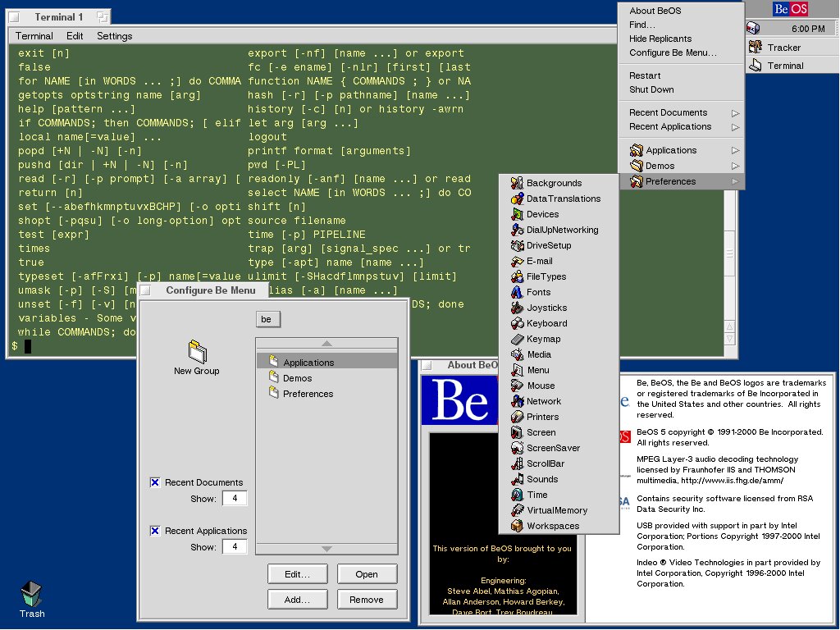Open Keymap preferences icon
Viewport: 840px width, 630px height.
(517, 339)
